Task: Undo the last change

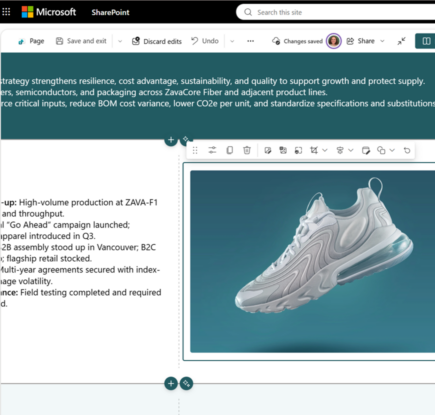Action: [205, 41]
